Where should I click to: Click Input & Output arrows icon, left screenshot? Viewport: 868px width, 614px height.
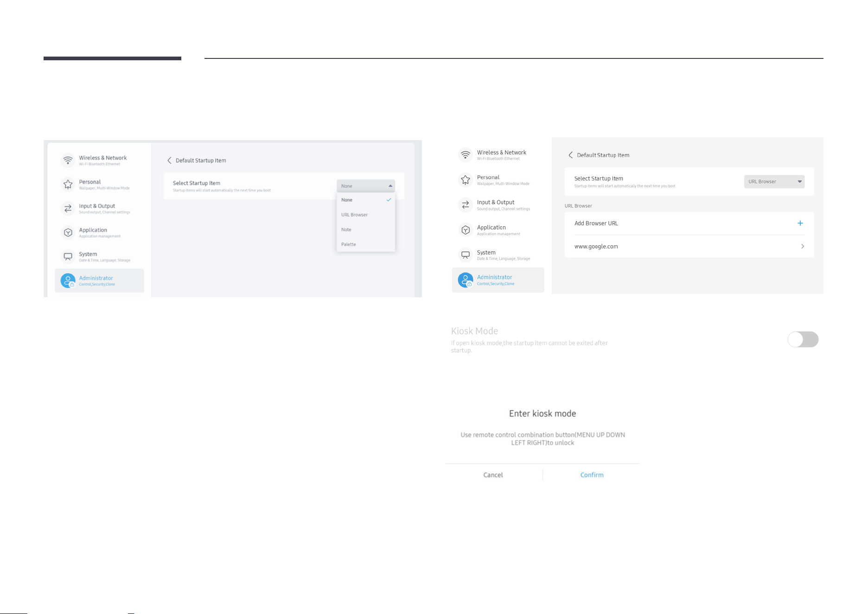pyautogui.click(x=68, y=208)
